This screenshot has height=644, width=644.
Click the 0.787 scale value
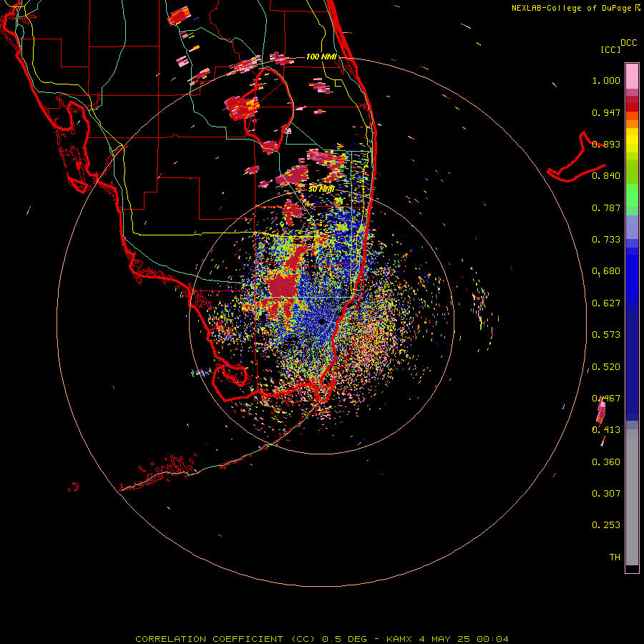click(606, 208)
